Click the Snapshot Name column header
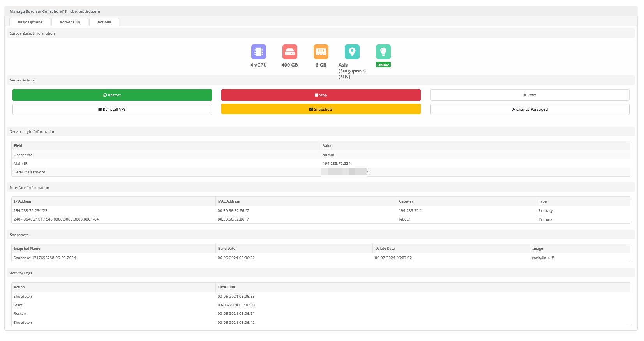The image size is (644, 341). [27, 249]
